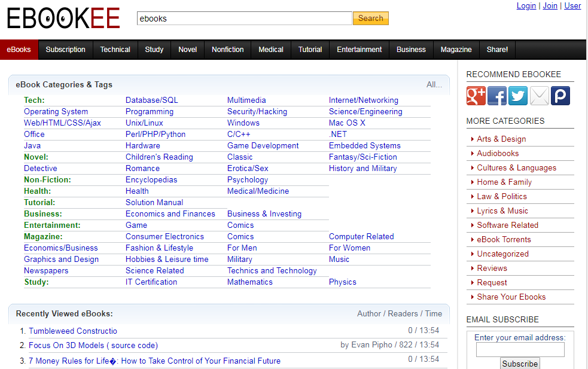Screen dimensions: 588x369
Task: Select the Study menu item
Action: pos(154,50)
